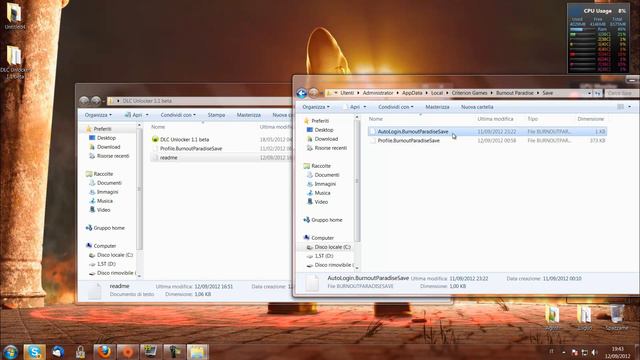Sort files by Tipo column
This screenshot has width=640, height=360.
coord(533,119)
